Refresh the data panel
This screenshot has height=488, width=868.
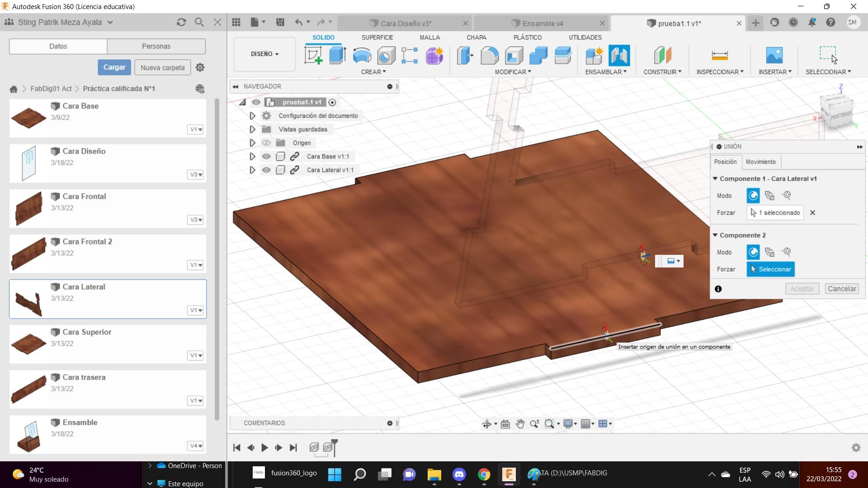pyautogui.click(x=181, y=22)
